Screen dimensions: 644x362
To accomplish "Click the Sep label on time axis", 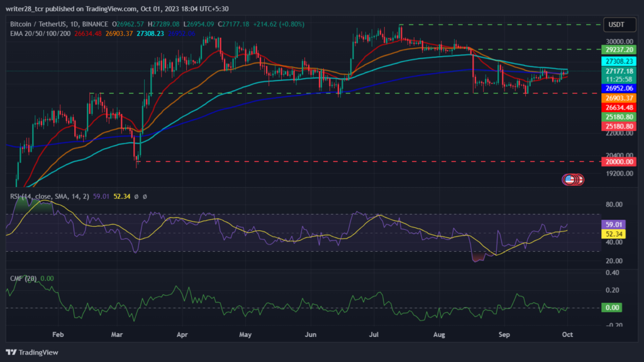I will coord(504,334).
